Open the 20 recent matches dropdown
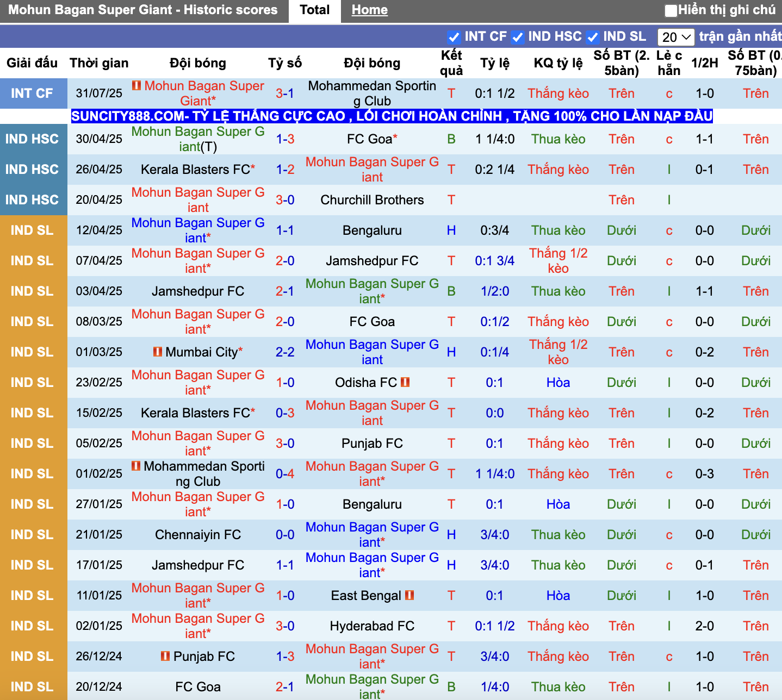This screenshot has height=700, width=782. (676, 37)
